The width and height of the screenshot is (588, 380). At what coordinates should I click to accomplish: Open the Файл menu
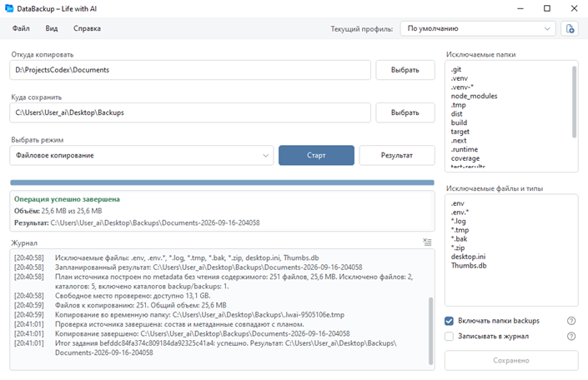click(x=21, y=28)
